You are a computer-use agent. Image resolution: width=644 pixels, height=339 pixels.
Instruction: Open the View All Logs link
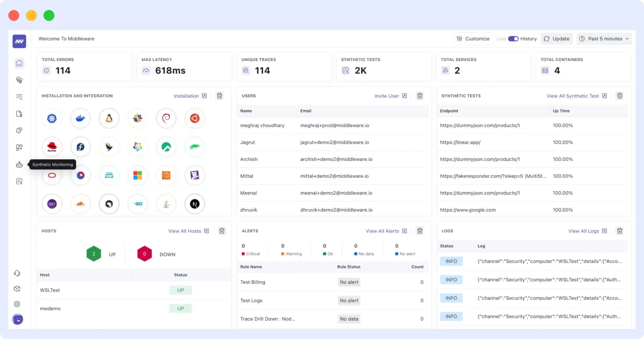click(x=588, y=231)
